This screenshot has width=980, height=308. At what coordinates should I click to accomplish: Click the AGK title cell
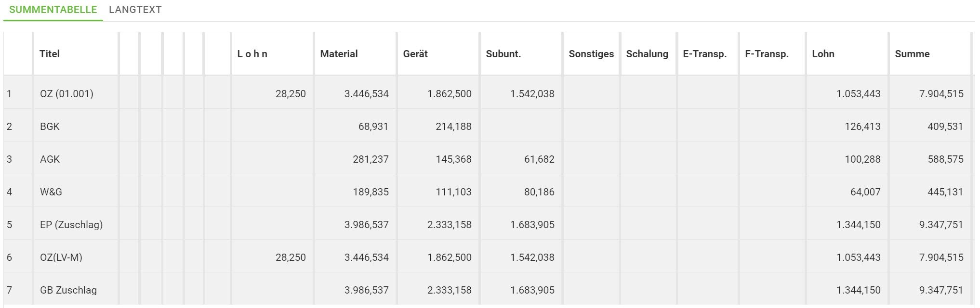50,159
